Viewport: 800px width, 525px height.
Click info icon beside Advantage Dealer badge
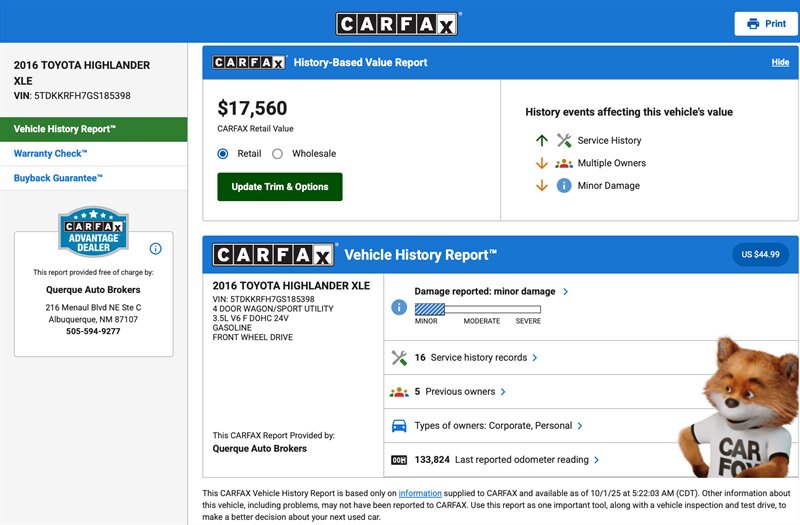(155, 248)
